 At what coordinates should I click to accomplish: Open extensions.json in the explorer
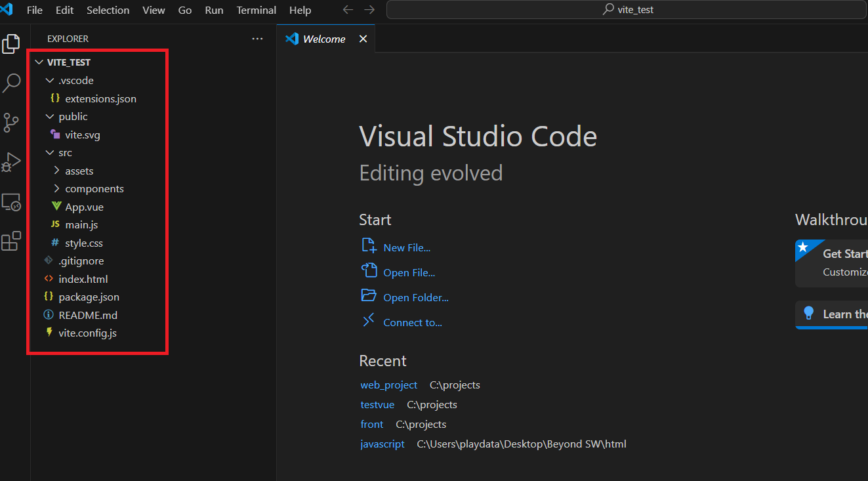pos(100,98)
